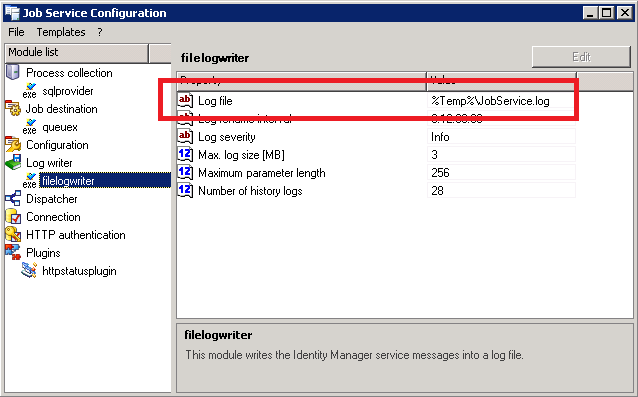The image size is (638, 397).
Task: Click the Plugins puzzle-piece icon
Action: coord(13,253)
